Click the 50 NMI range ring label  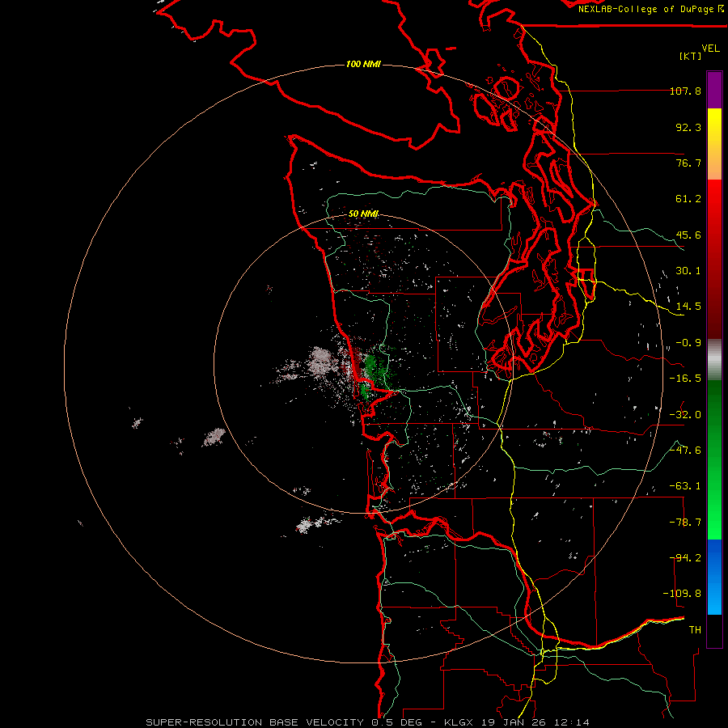tap(363, 214)
